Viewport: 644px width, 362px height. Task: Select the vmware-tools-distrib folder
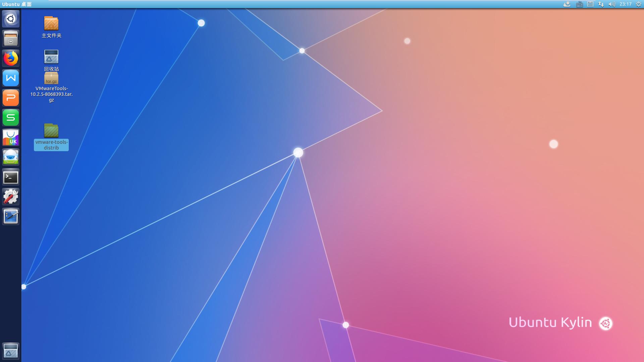[51, 131]
